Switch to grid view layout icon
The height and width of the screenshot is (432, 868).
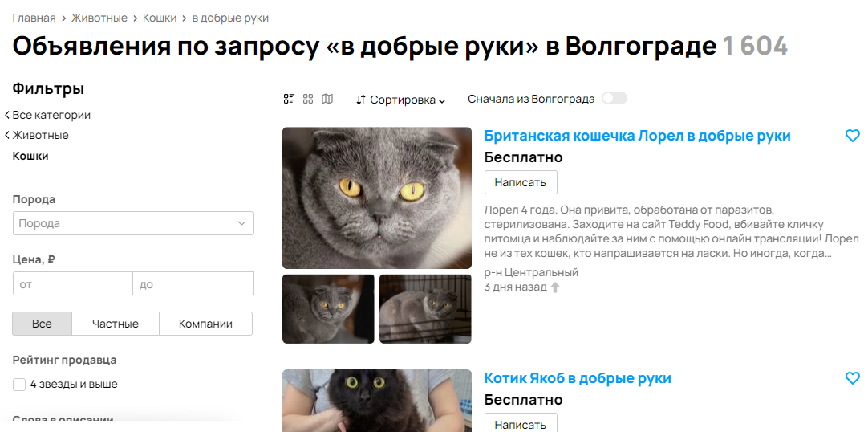pyautogui.click(x=308, y=99)
